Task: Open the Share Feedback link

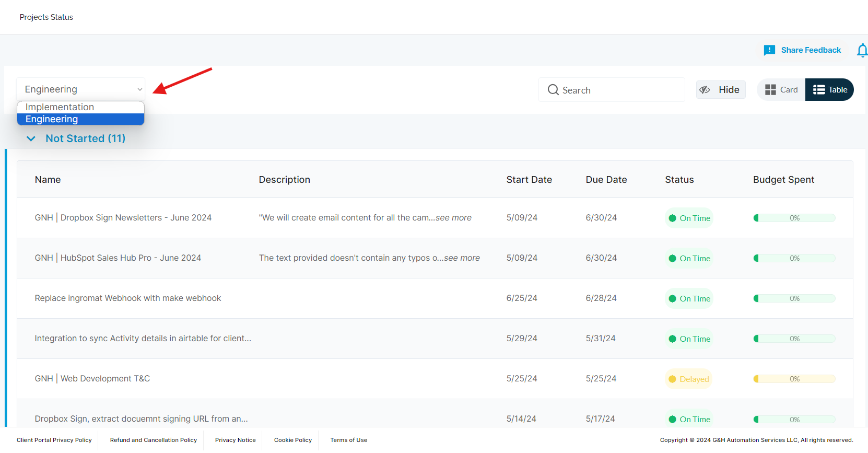Action: point(811,50)
